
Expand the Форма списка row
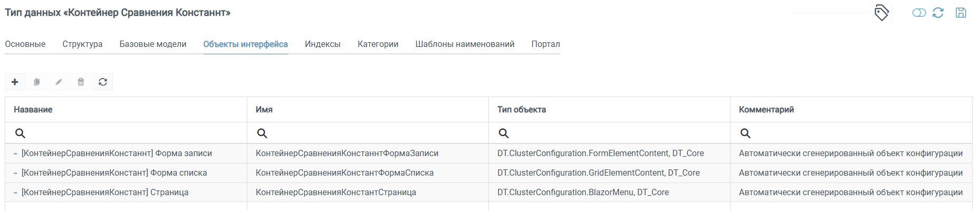point(15,173)
